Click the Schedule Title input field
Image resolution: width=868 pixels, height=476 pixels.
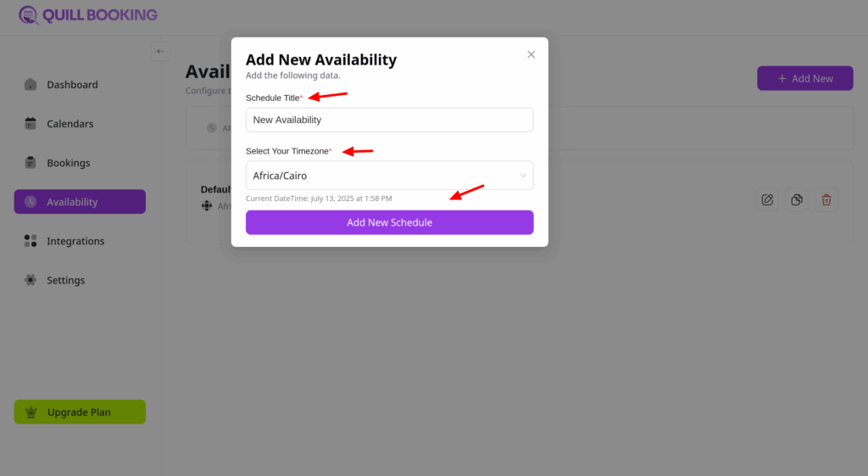389,120
